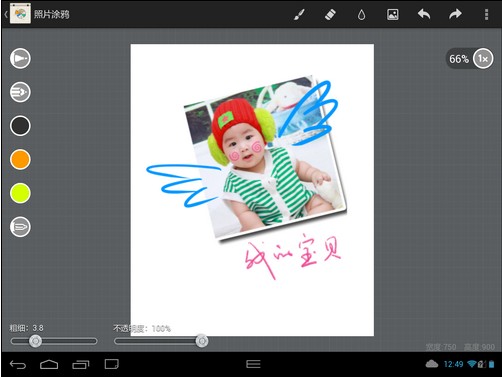
Task: Tap the Android home button
Action: [x=49, y=364]
